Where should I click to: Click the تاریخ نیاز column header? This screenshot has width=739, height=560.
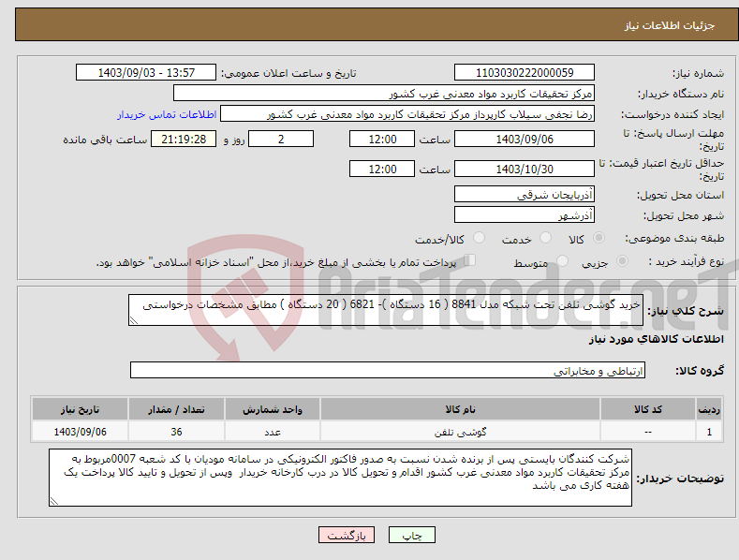81,409
